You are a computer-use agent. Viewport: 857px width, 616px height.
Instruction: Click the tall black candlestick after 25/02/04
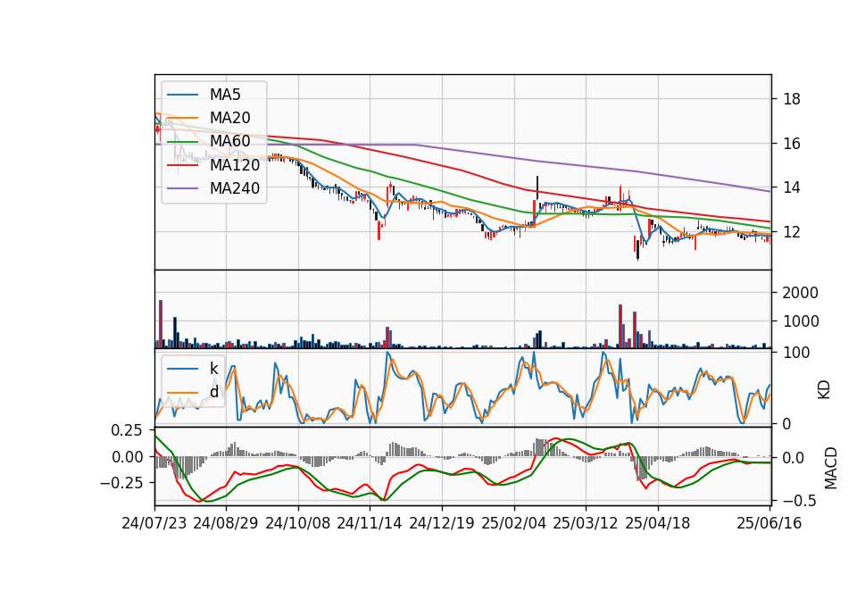[x=537, y=188]
